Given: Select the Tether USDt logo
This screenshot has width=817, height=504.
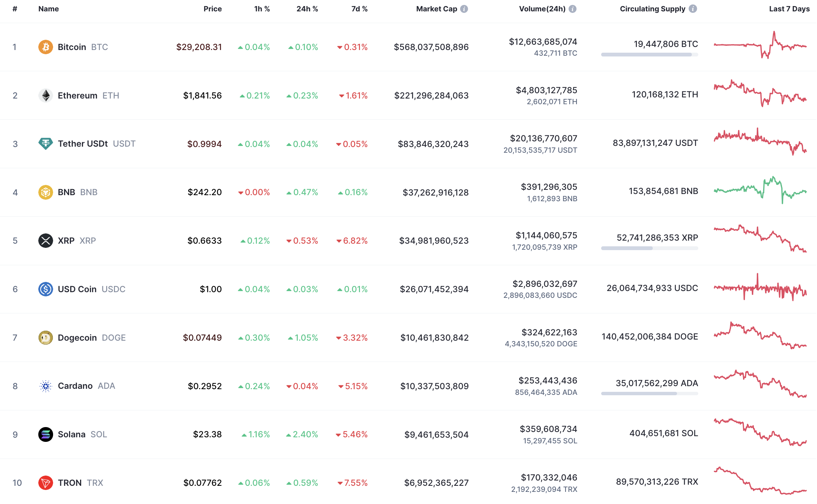Looking at the screenshot, I should [46, 144].
